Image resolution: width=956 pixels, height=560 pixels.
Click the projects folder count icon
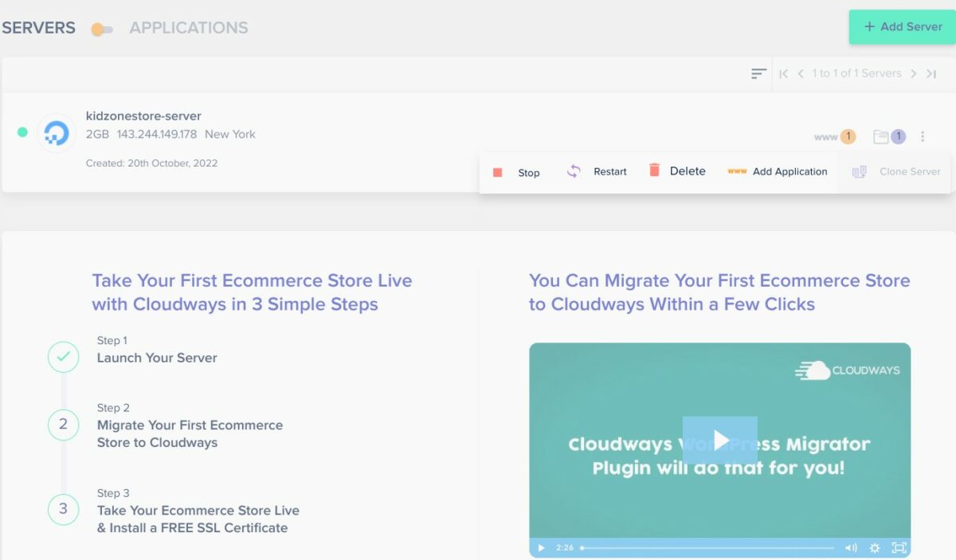(x=889, y=137)
